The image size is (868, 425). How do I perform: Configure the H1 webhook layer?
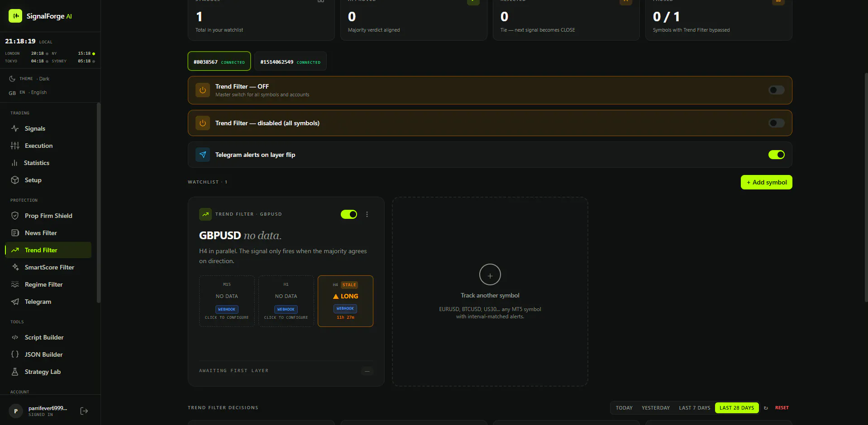286,301
